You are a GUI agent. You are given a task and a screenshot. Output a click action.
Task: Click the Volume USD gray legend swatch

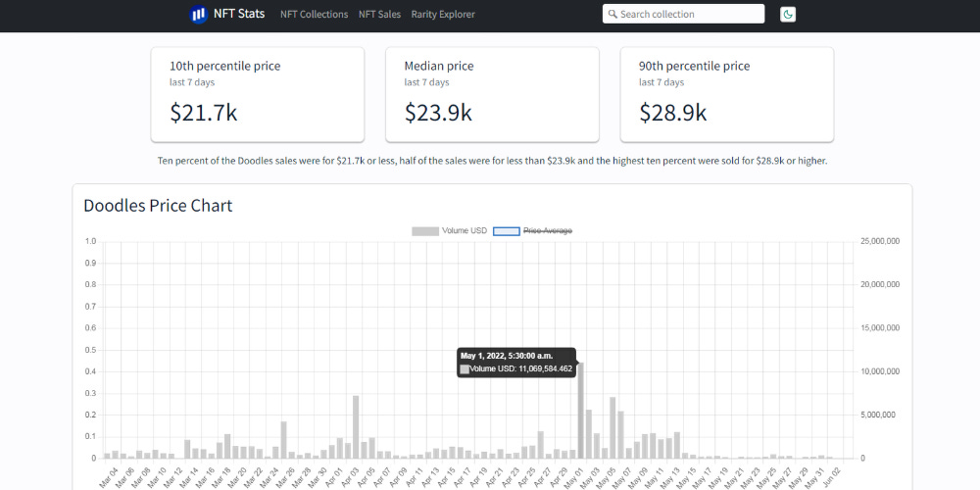[x=425, y=231]
